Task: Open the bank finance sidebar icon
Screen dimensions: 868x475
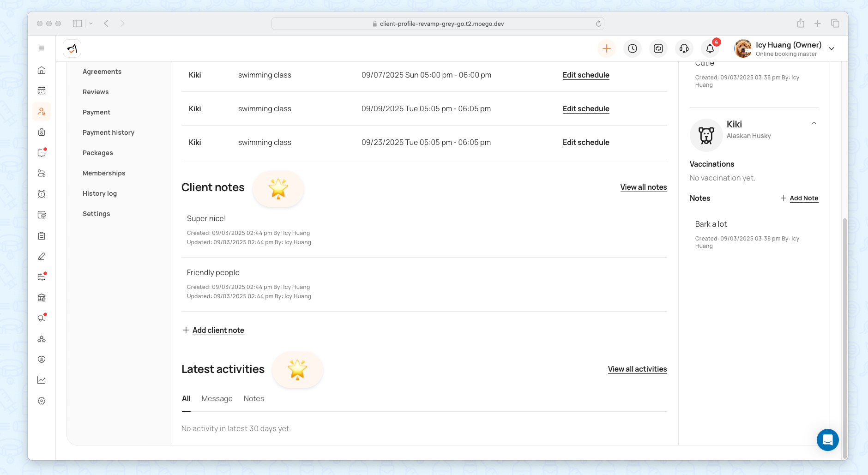Action: [42, 297]
